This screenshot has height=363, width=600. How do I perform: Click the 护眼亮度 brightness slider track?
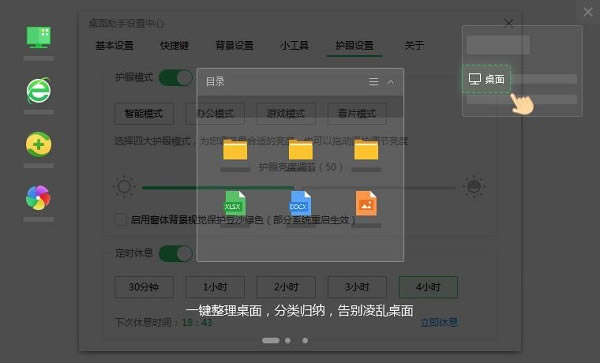coord(299,187)
